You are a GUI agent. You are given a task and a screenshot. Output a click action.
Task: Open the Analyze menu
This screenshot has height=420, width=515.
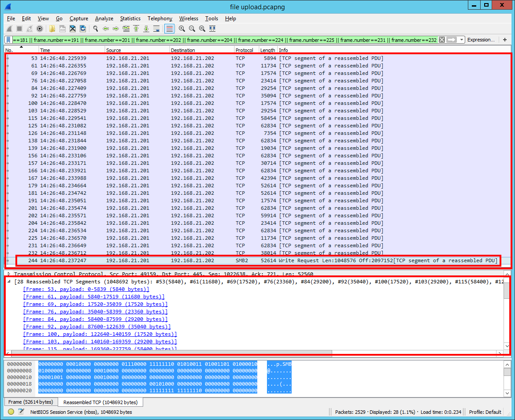pos(104,19)
